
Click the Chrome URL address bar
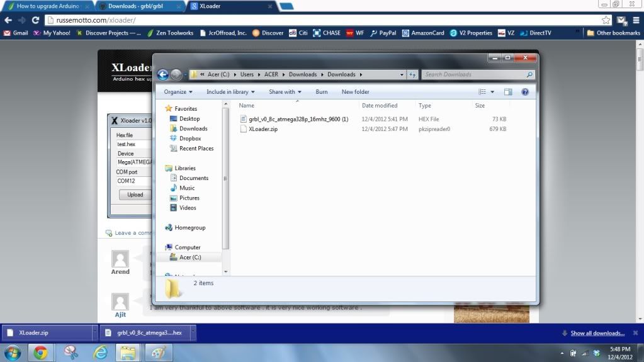click(x=327, y=20)
